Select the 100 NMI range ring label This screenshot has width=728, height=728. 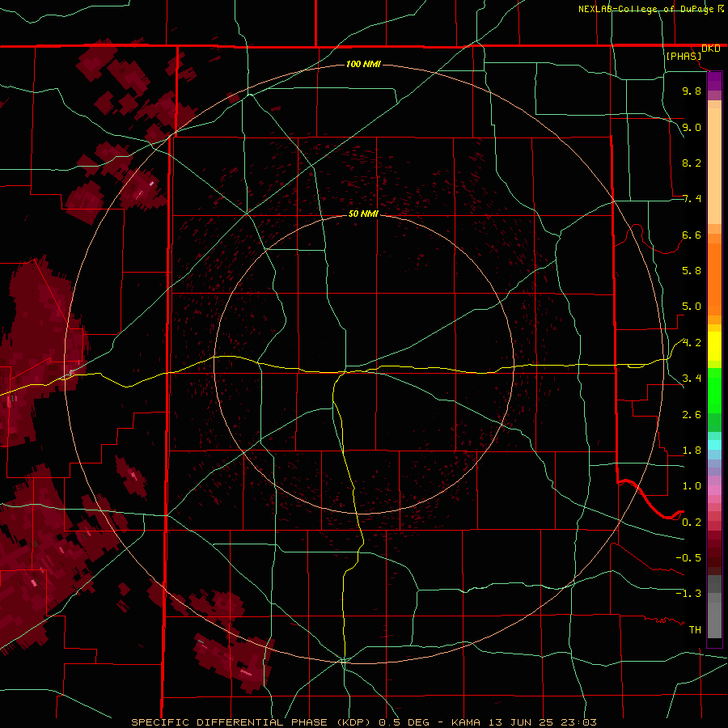click(363, 64)
